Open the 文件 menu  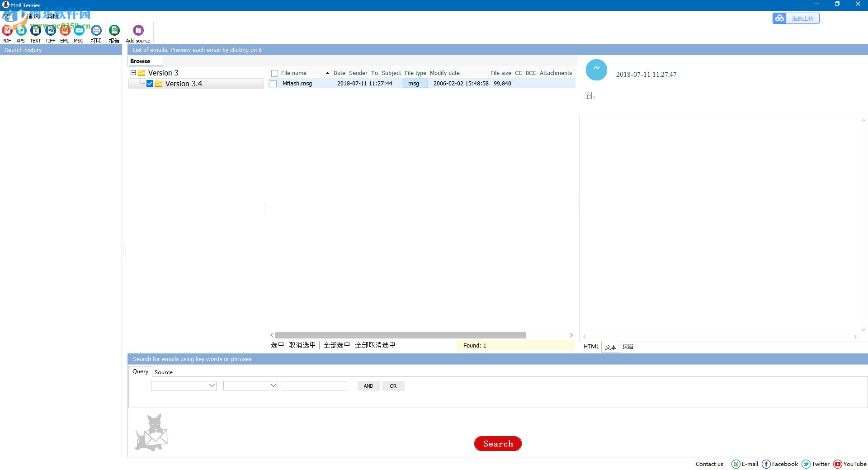pyautogui.click(x=9, y=16)
